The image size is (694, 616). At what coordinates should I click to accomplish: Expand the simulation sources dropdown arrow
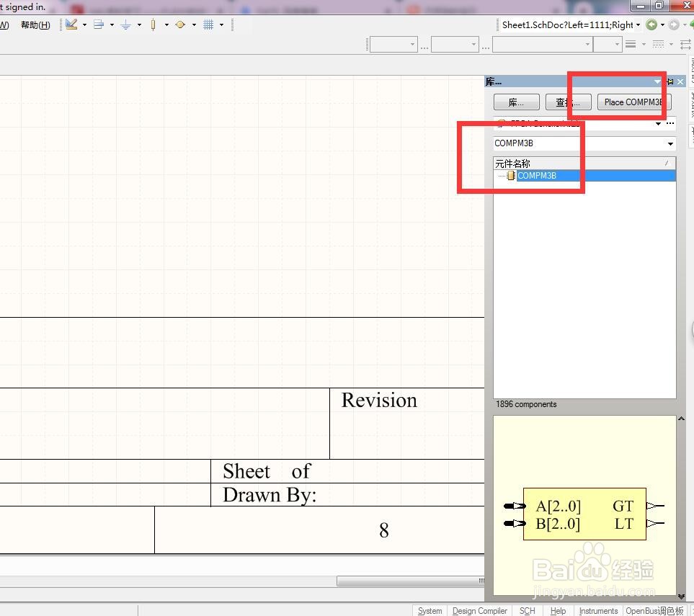coord(194,24)
